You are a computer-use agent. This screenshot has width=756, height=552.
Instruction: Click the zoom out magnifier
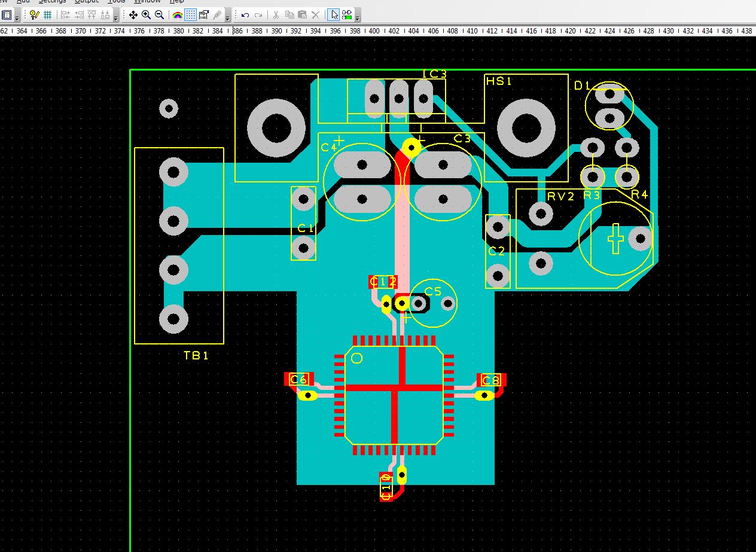tap(159, 15)
